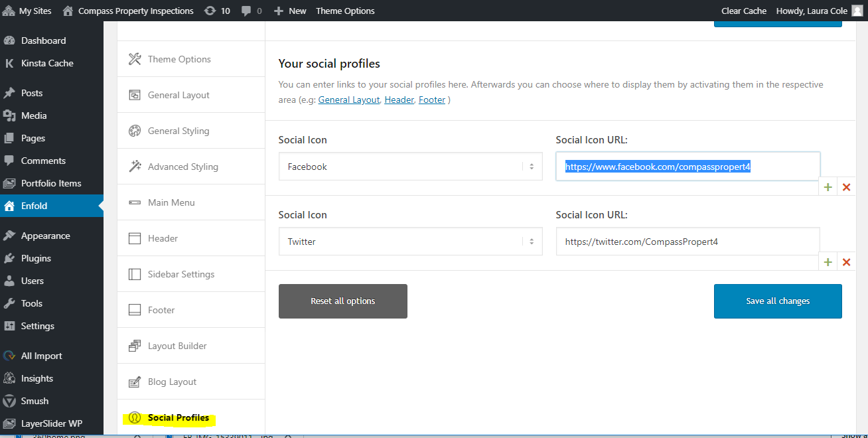Click the Twitter Social Icon URL field

pyautogui.click(x=687, y=242)
